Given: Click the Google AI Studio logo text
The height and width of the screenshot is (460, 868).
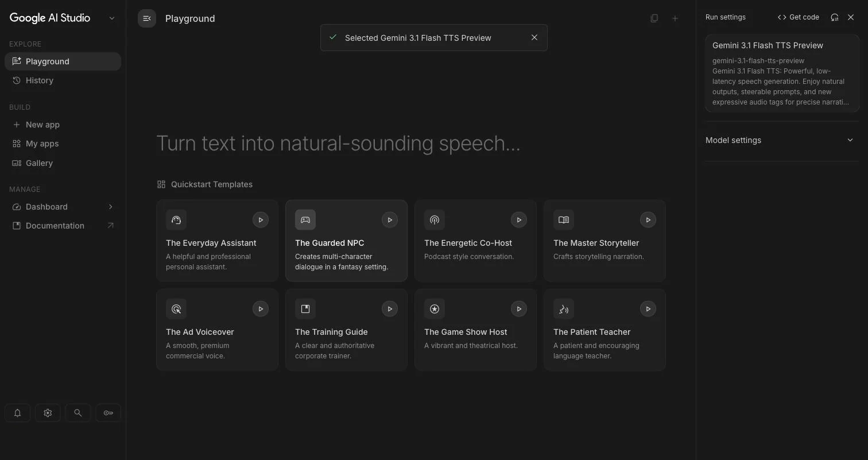Looking at the screenshot, I should pos(50,18).
